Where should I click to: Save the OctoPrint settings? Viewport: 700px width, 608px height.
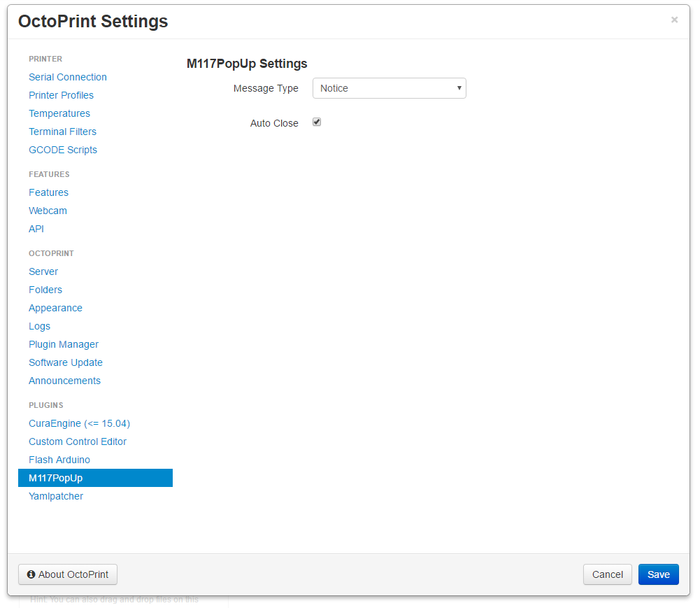(x=658, y=574)
